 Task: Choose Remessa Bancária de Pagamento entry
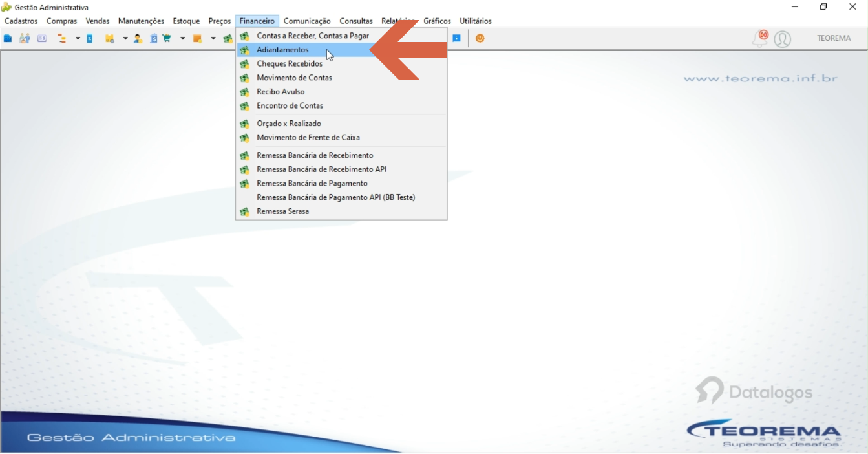click(341, 184)
